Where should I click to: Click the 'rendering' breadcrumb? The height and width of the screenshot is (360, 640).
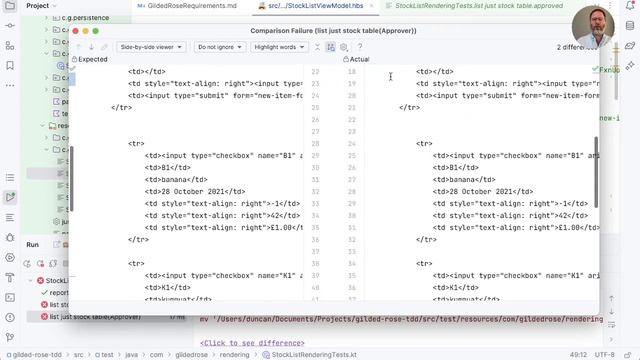(x=234, y=355)
